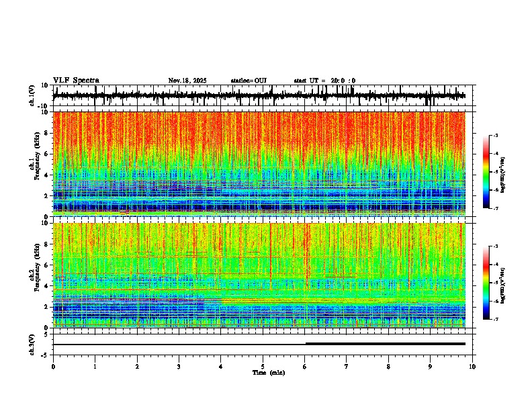Image resolution: width=532 pixels, height=411 pixels.
Task: Click time-axis tick label "7"
Action: tap(347, 367)
